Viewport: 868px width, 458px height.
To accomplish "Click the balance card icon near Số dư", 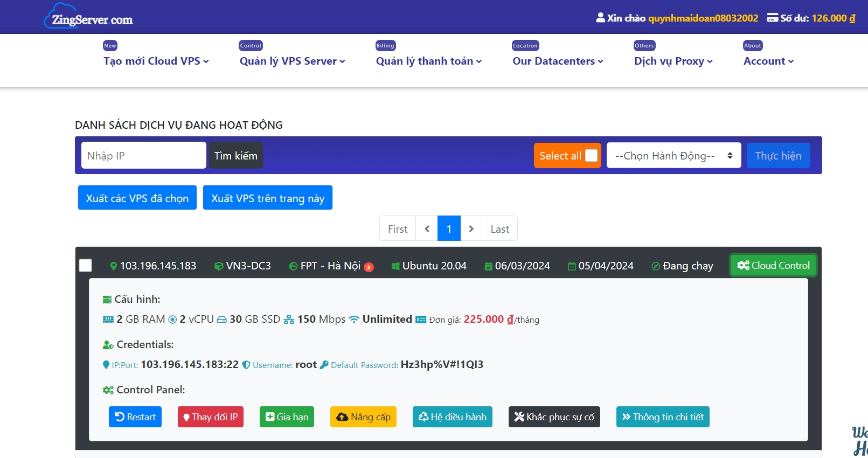I will coord(773,18).
